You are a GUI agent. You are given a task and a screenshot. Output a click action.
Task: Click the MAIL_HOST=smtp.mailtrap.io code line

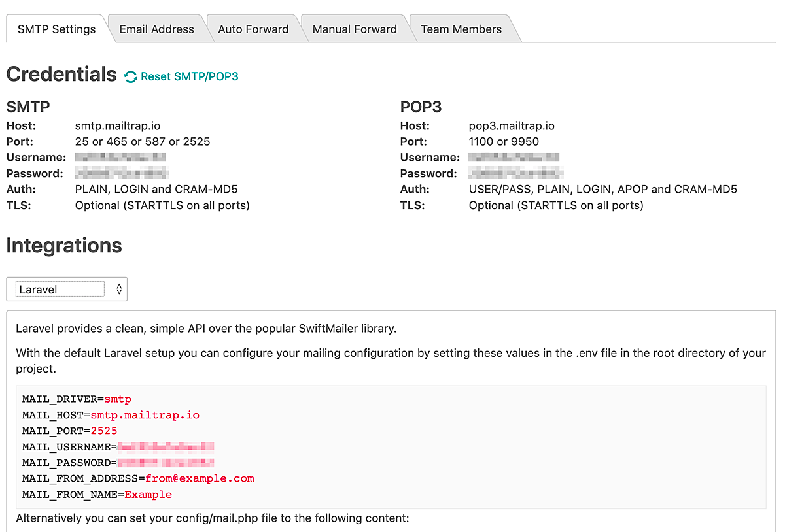point(111,415)
